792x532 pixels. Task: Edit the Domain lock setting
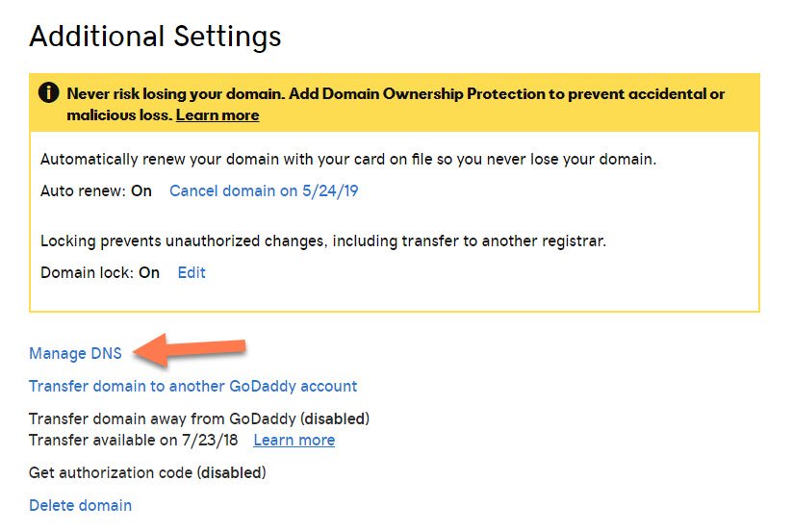pos(192,272)
